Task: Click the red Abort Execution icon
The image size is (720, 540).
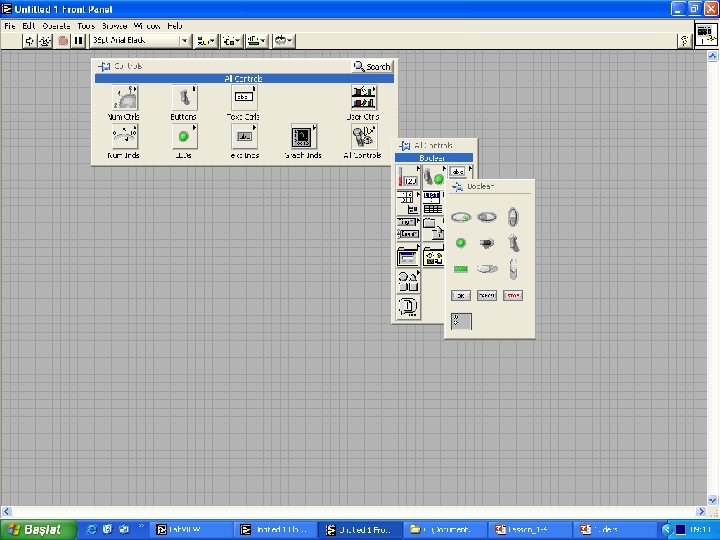Action: click(x=63, y=41)
